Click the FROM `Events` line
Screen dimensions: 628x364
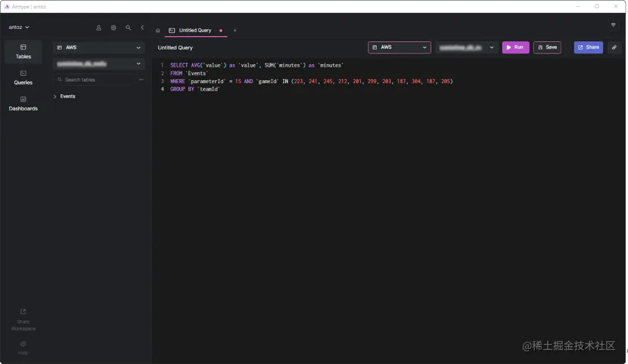click(189, 73)
